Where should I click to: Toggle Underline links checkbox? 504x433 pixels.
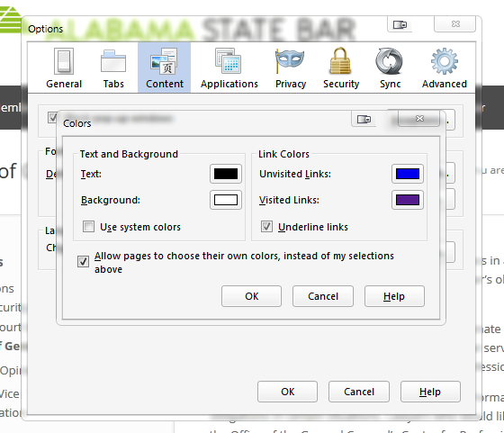coord(266,226)
